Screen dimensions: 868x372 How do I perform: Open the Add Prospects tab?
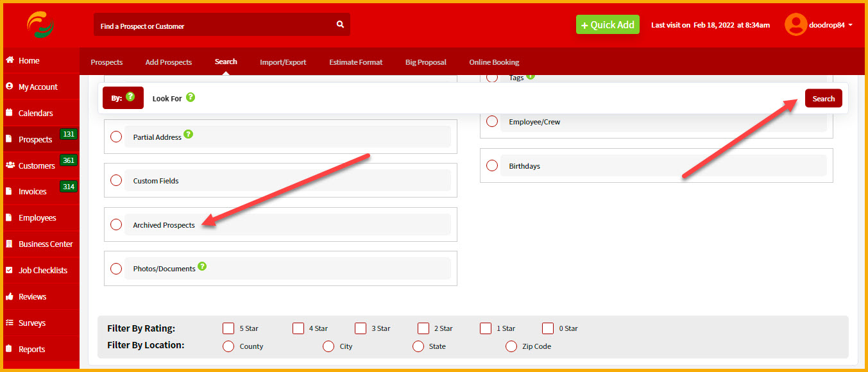[169, 62]
